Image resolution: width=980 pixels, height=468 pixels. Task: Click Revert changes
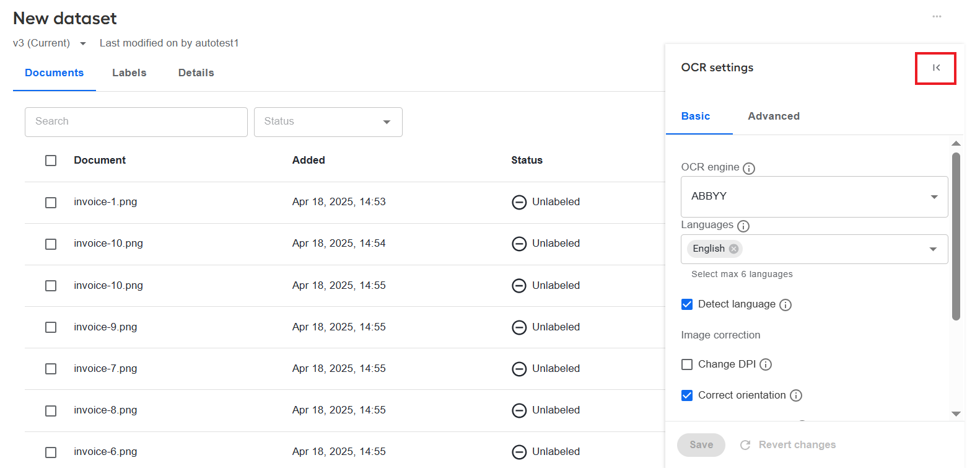click(x=788, y=445)
